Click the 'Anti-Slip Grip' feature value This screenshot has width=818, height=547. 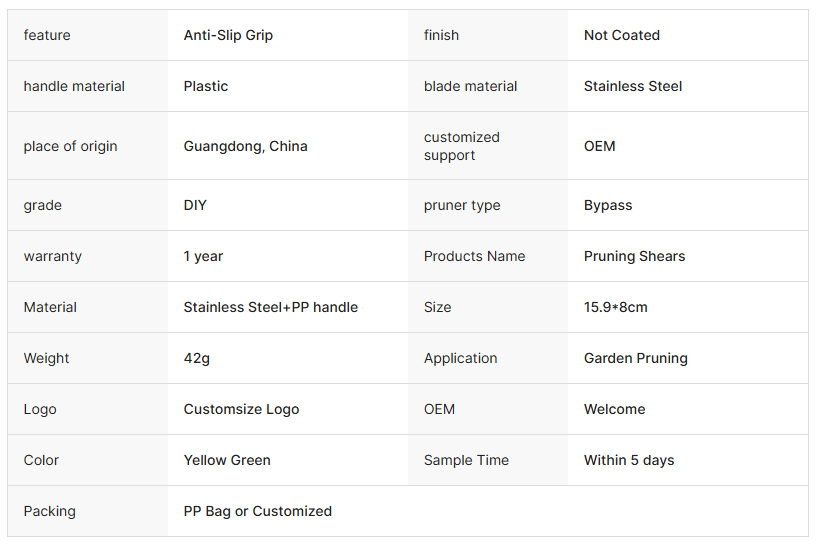pyautogui.click(x=228, y=35)
